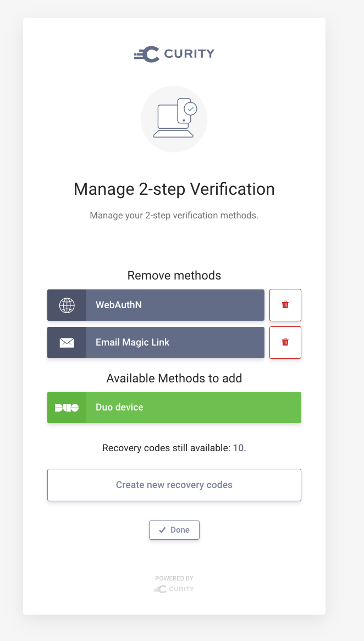Screen dimensions: 364x641
Task: Click the Done label text
Action: click(x=180, y=530)
